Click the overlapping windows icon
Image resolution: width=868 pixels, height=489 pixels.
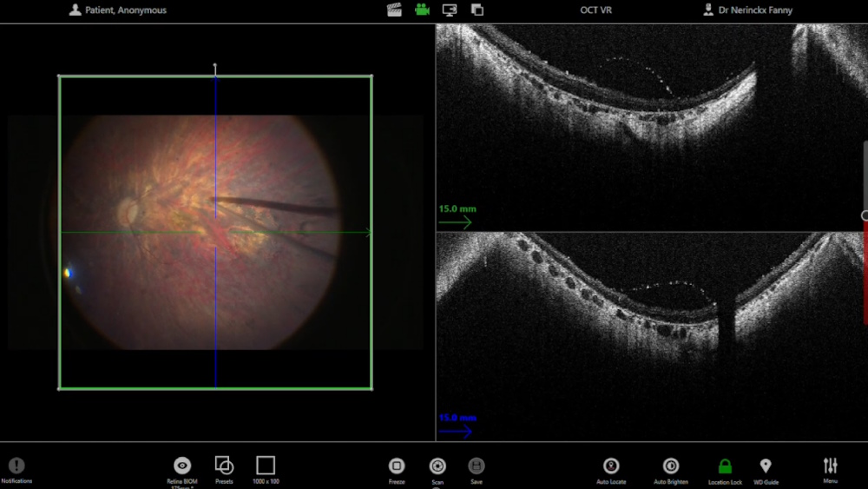click(x=477, y=10)
